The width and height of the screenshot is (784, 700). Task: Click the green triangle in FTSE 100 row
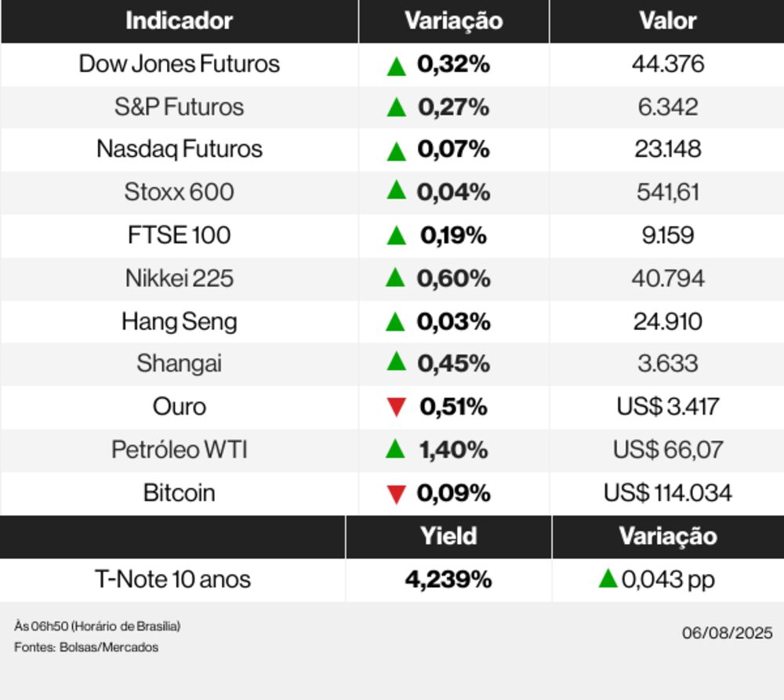[x=397, y=235]
